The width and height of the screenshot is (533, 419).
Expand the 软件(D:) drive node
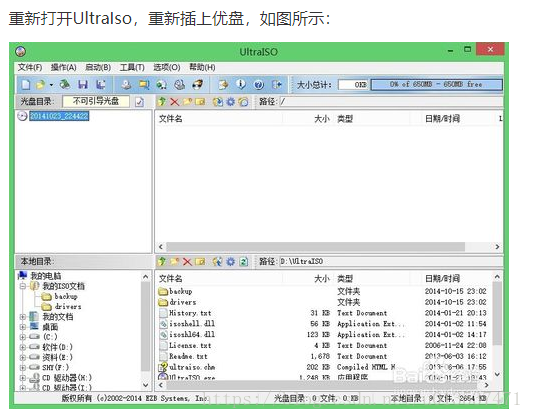coord(23,347)
